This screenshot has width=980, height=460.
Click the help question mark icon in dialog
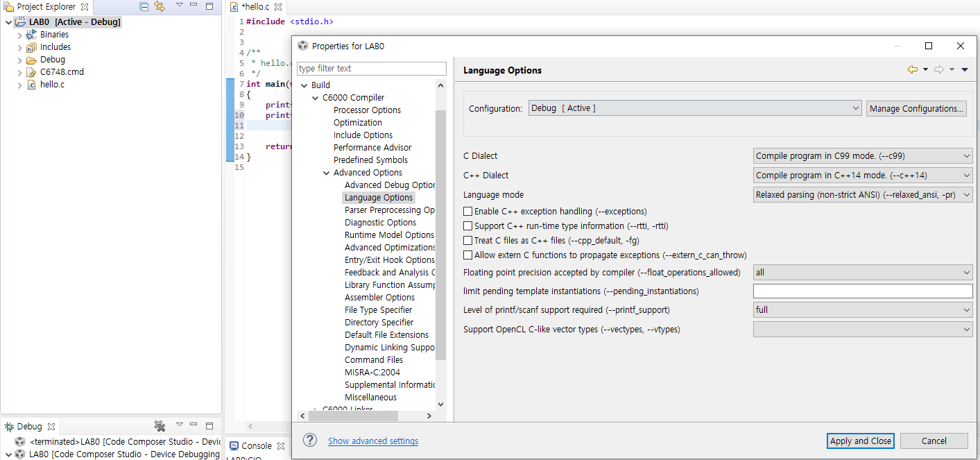tap(310, 441)
